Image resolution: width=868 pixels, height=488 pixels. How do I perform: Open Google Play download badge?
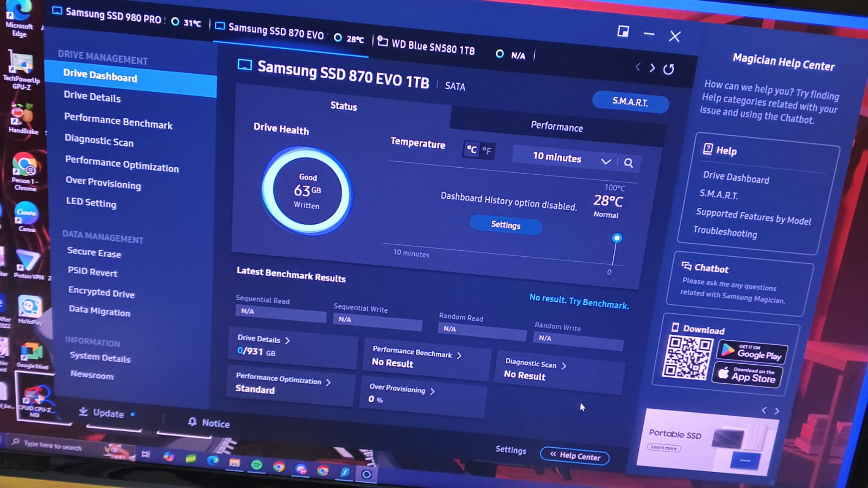[752, 352]
